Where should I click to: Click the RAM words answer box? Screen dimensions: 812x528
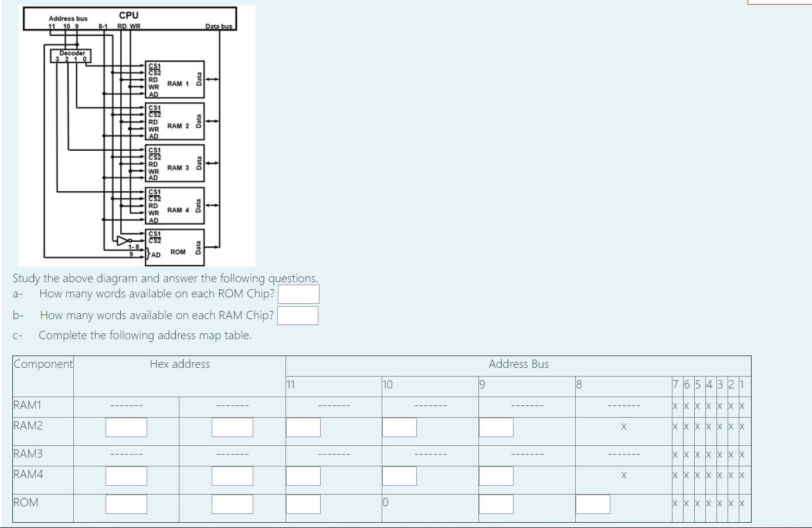[x=298, y=315]
